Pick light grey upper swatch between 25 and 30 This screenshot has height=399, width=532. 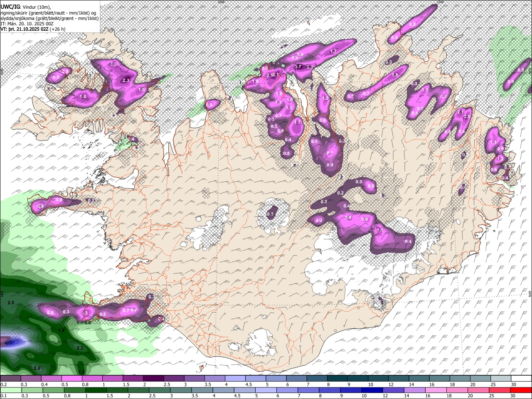point(500,379)
